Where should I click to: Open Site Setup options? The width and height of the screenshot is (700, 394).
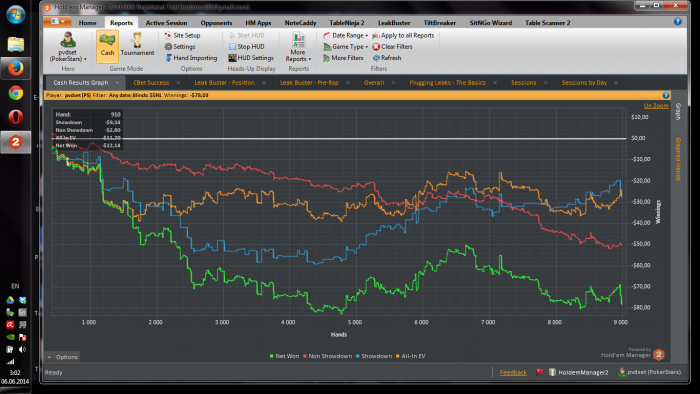coord(182,35)
